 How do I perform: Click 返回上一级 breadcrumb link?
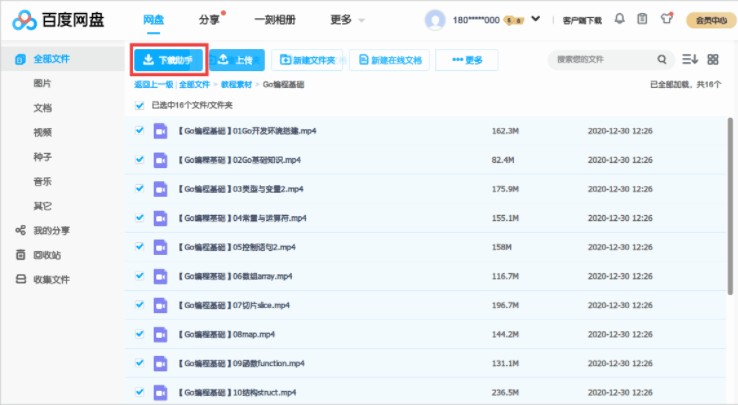[x=153, y=84]
